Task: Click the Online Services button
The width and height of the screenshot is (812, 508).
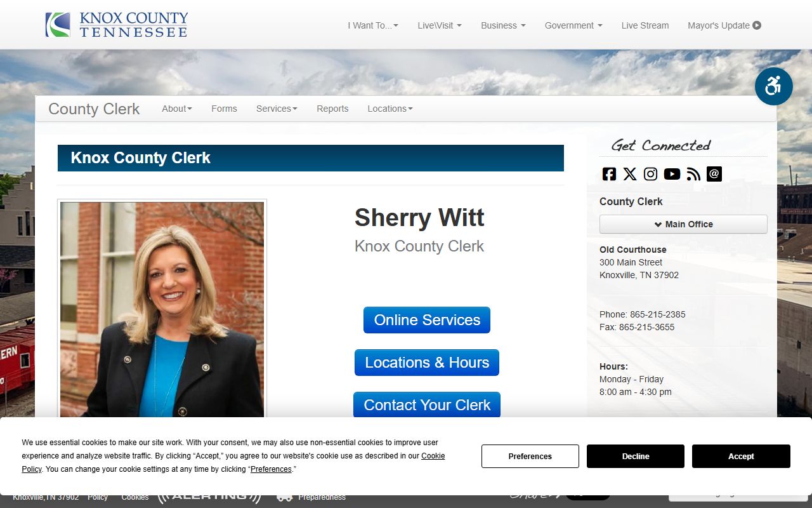Action: tap(427, 320)
